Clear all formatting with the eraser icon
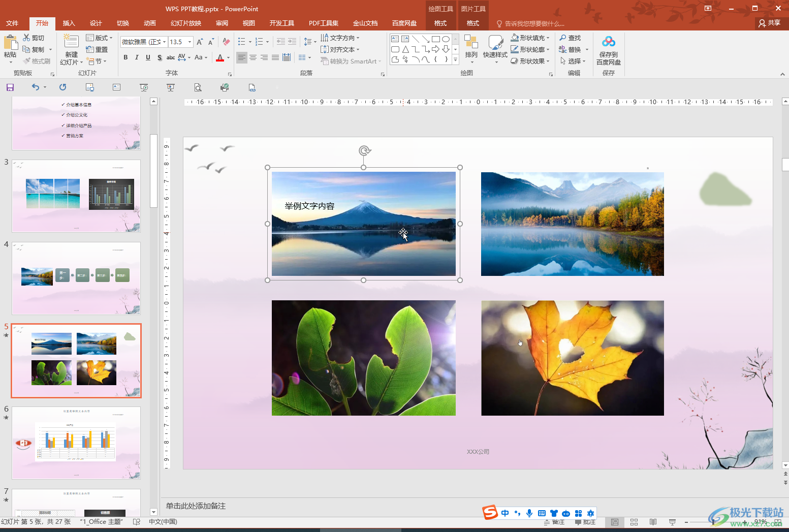The width and height of the screenshot is (789, 532). point(226,42)
